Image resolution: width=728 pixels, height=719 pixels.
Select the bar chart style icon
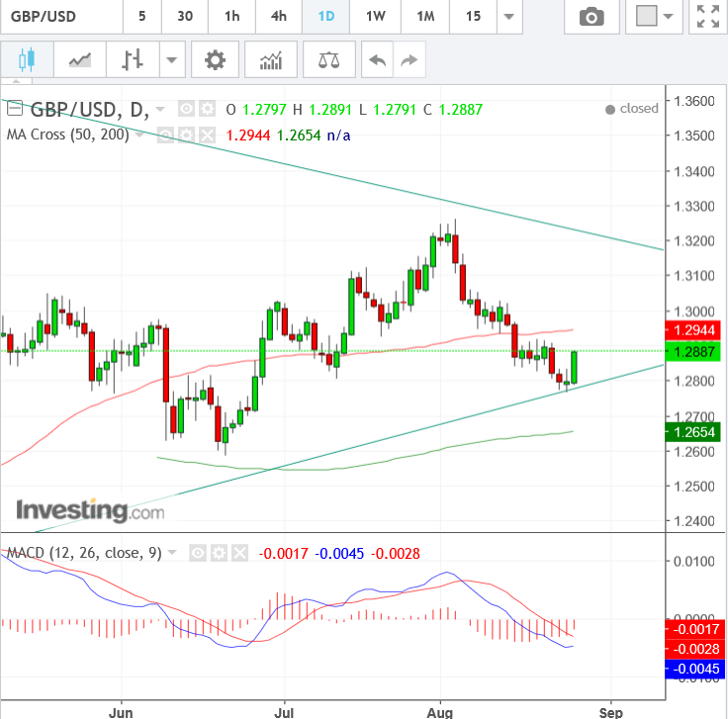[133, 60]
